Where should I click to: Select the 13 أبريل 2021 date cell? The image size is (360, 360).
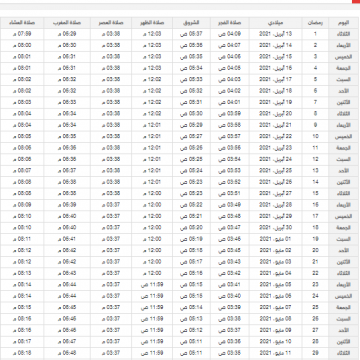tap(276, 34)
